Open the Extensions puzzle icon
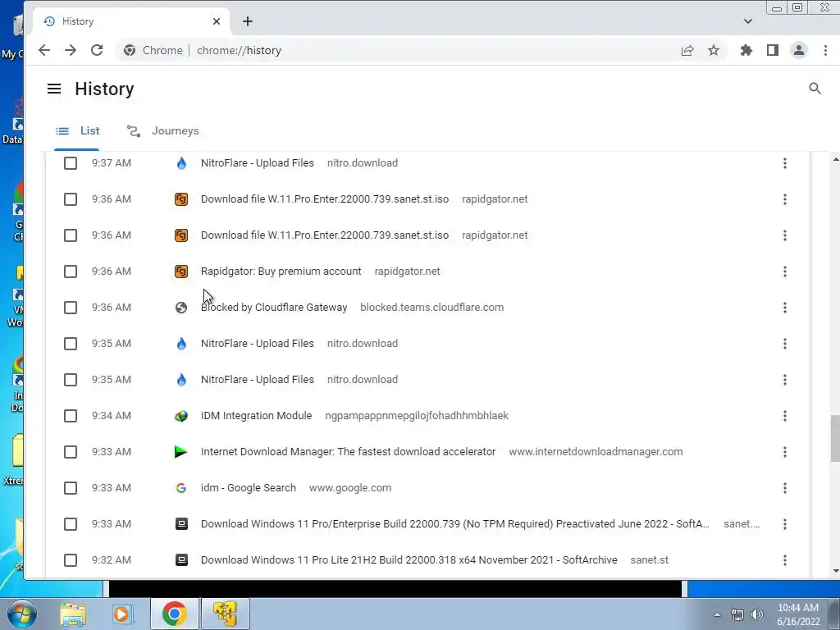This screenshot has width=840, height=630. tap(746, 50)
